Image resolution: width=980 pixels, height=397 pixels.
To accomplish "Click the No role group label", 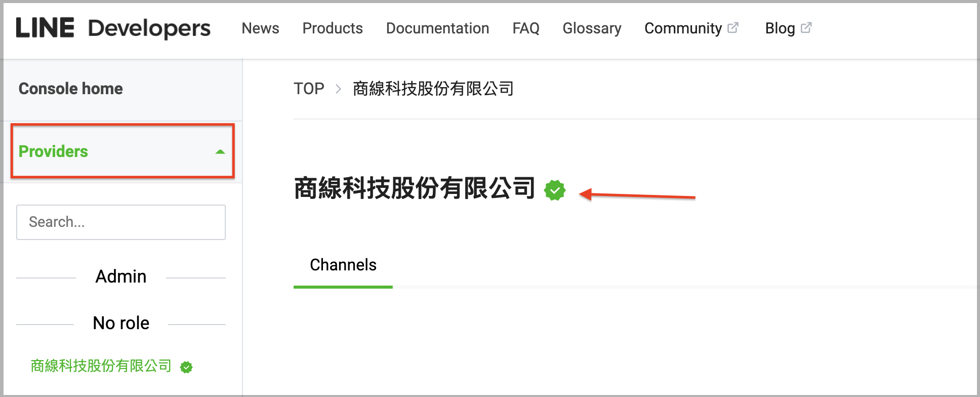I will 121,323.
